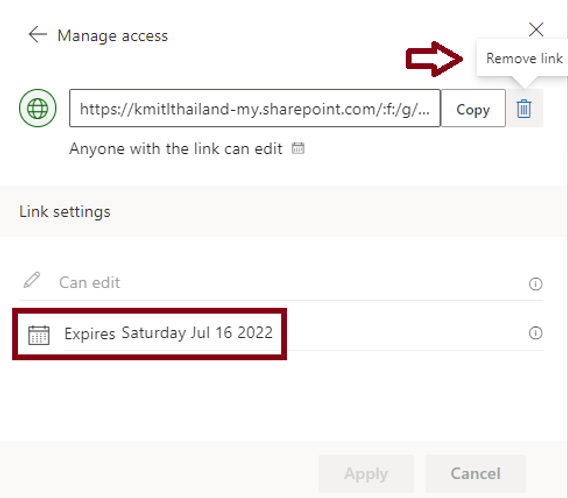Show info for the Can edit setting
Screen dimensions: 568x498
(535, 284)
